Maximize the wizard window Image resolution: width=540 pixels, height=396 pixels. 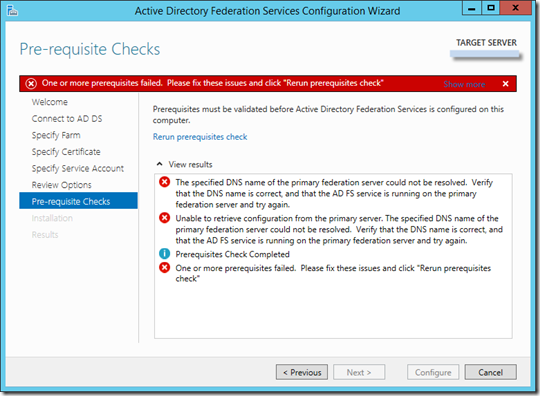(x=491, y=8)
